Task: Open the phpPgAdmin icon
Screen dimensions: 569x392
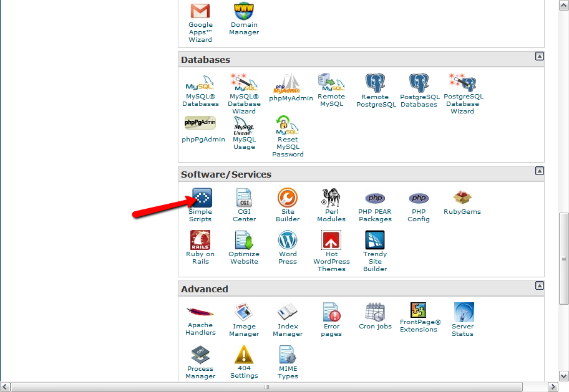Action: point(200,123)
